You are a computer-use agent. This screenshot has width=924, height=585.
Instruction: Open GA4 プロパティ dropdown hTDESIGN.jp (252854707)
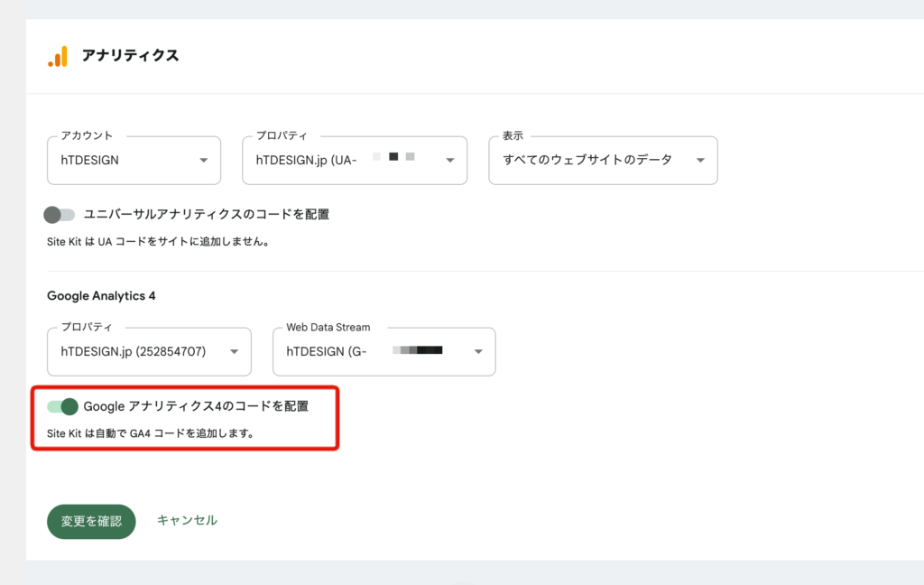coord(149,351)
